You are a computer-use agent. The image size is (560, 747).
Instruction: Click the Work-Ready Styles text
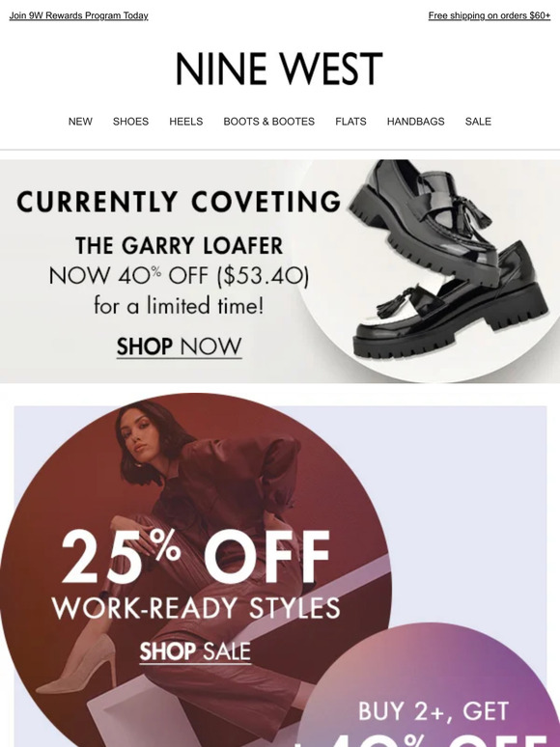pyautogui.click(x=196, y=608)
